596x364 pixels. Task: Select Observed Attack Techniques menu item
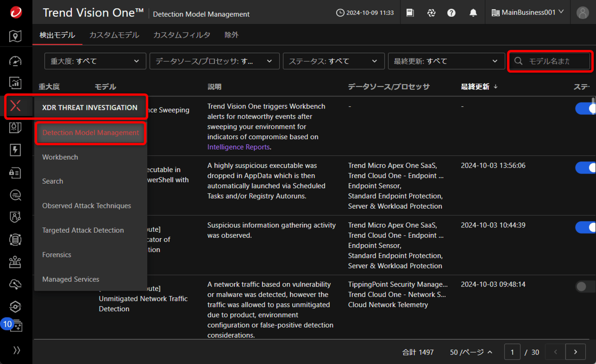87,206
